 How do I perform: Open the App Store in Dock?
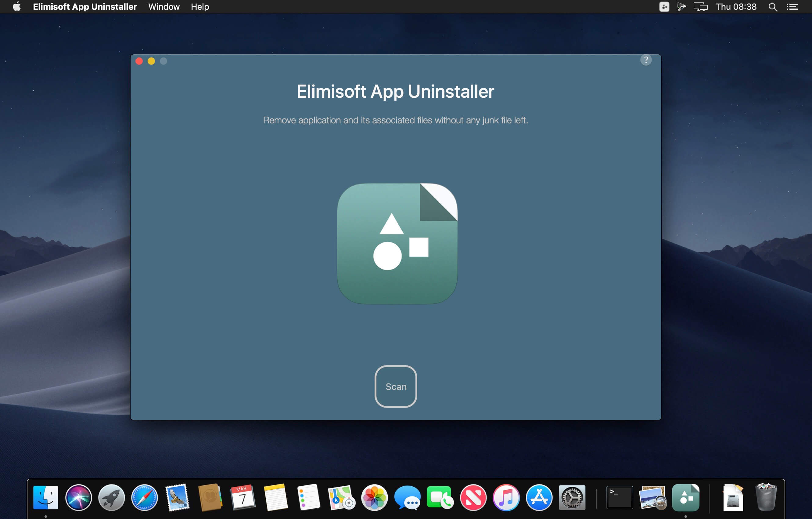tap(539, 497)
